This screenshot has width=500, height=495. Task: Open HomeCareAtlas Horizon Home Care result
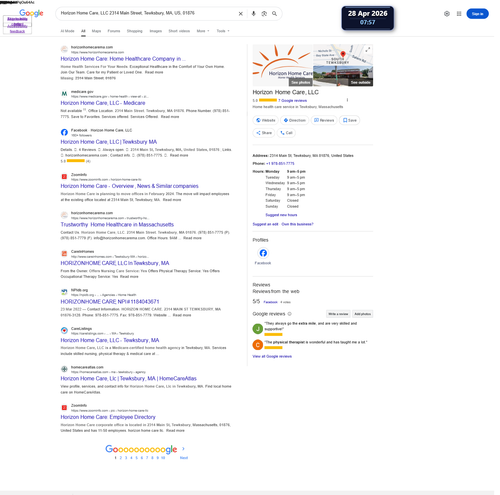pyautogui.click(x=128, y=378)
